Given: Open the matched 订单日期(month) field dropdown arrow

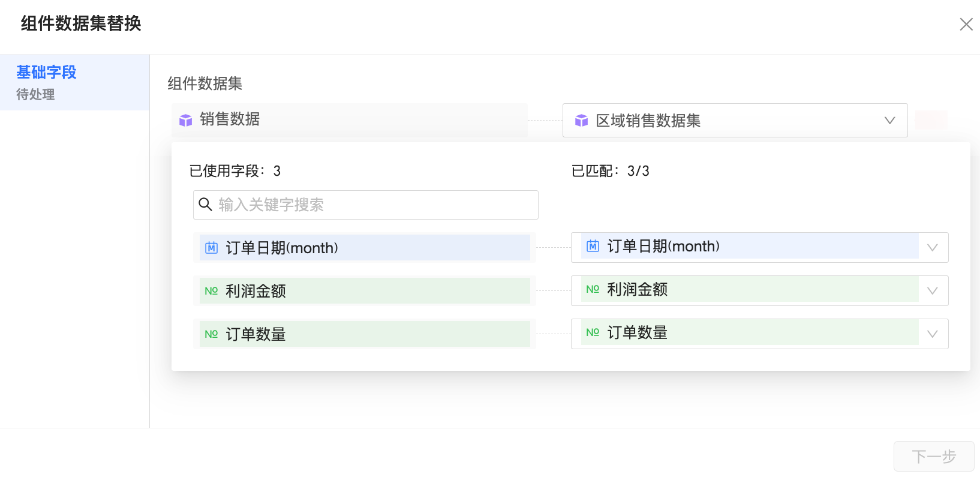Looking at the screenshot, I should [932, 248].
